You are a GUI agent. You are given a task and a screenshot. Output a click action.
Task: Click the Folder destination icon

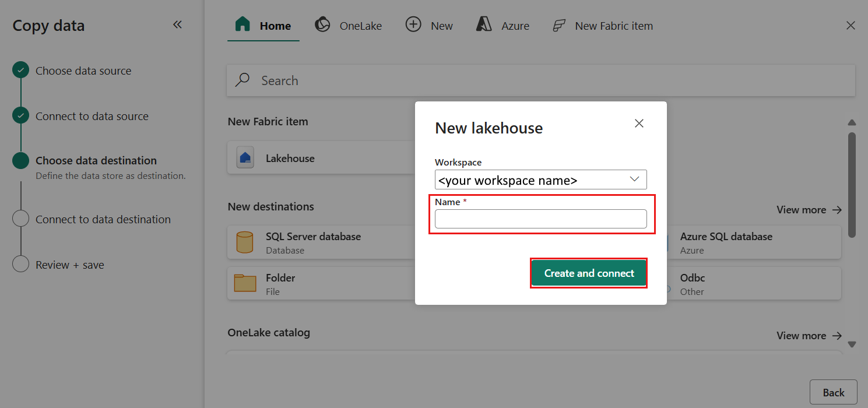pyautogui.click(x=245, y=283)
